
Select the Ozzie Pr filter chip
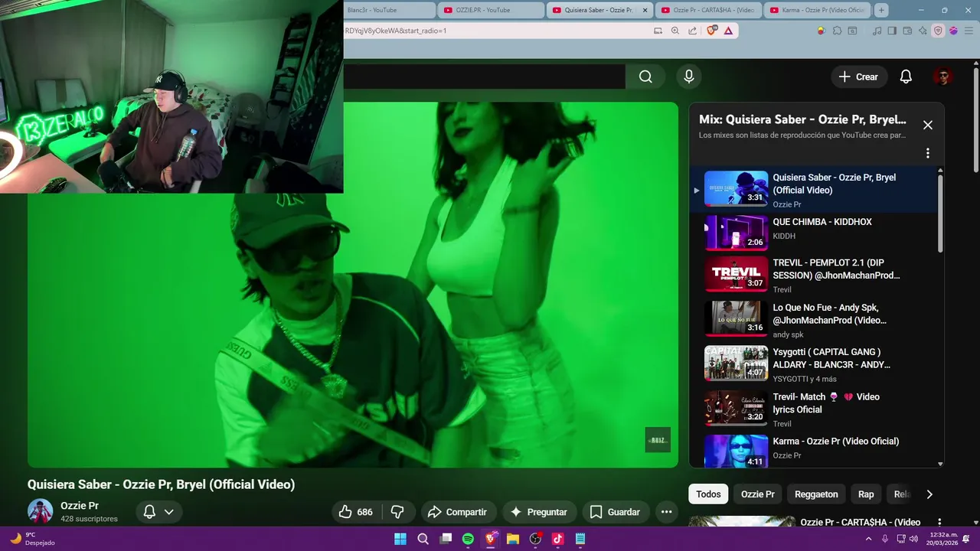coord(757,494)
